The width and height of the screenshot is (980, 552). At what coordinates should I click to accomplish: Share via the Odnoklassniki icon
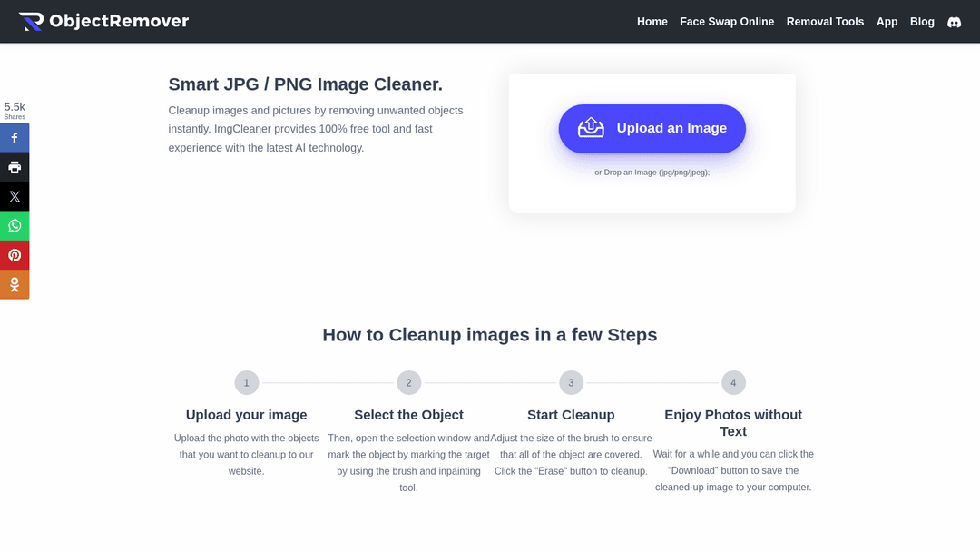(15, 284)
